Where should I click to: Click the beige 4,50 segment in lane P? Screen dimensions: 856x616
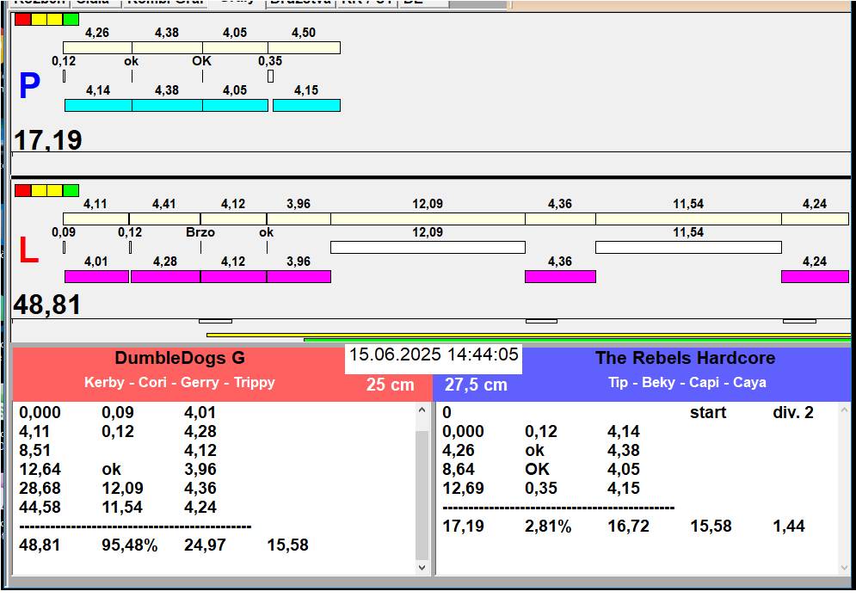coord(304,47)
